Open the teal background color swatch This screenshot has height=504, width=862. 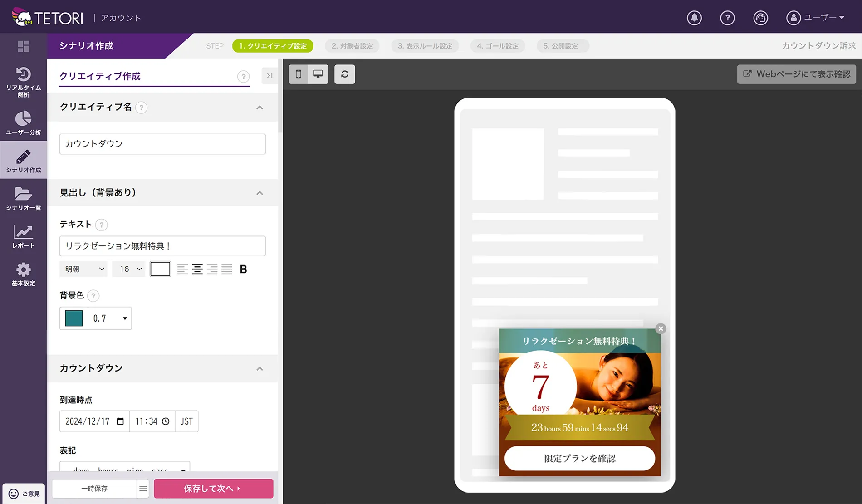(74, 318)
